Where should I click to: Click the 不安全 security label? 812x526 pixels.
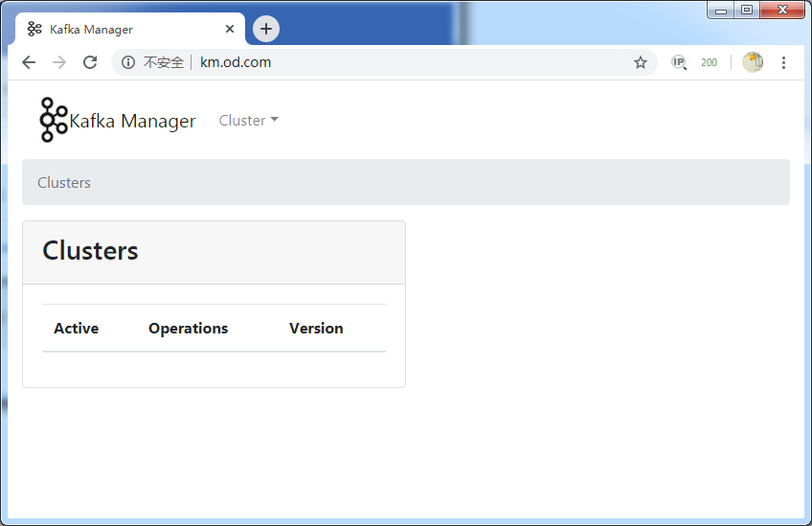pos(163,62)
